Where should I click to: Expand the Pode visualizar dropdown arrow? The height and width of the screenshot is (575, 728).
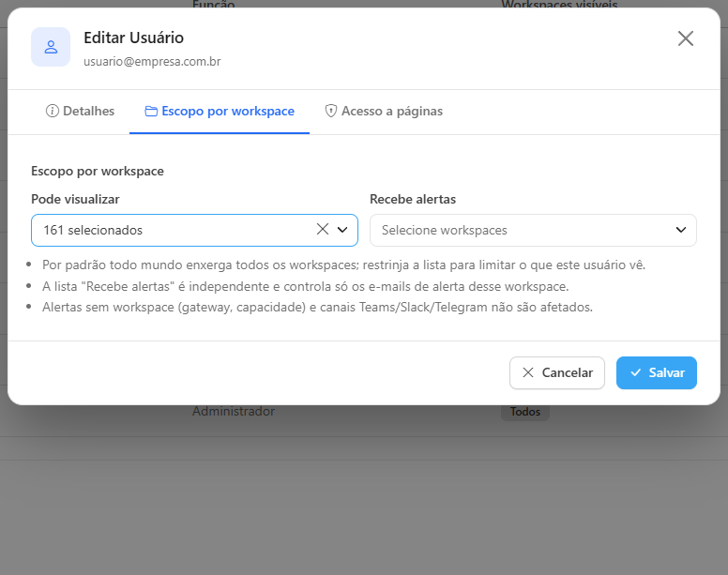[342, 230]
